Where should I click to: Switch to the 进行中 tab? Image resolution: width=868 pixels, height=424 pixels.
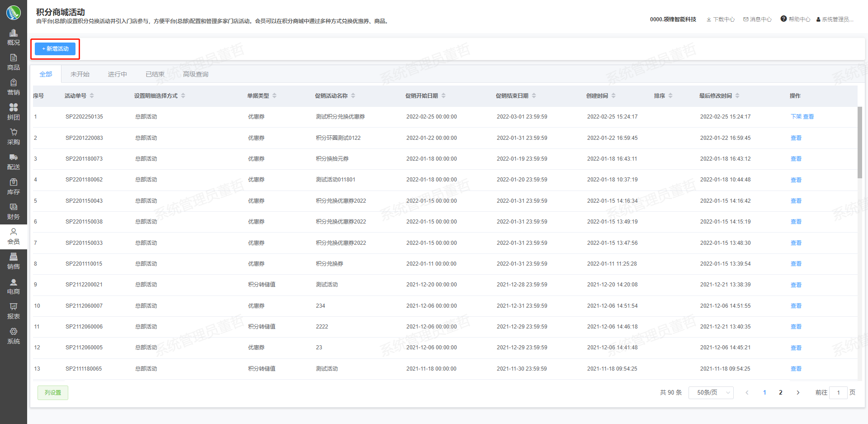coord(117,74)
